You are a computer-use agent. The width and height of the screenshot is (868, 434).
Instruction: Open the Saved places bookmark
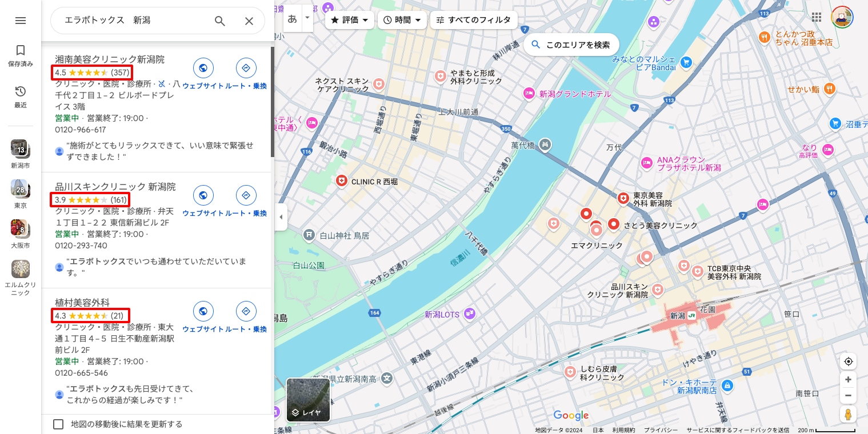click(x=21, y=56)
